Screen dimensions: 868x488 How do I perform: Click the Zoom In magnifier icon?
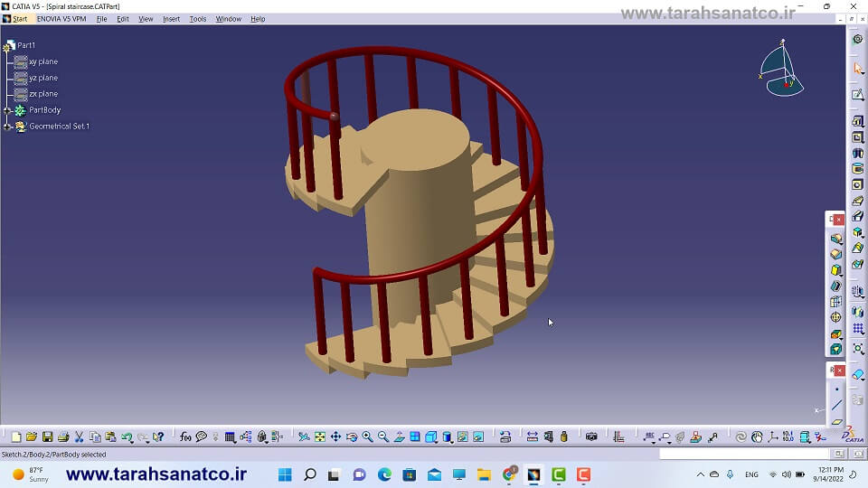click(367, 437)
